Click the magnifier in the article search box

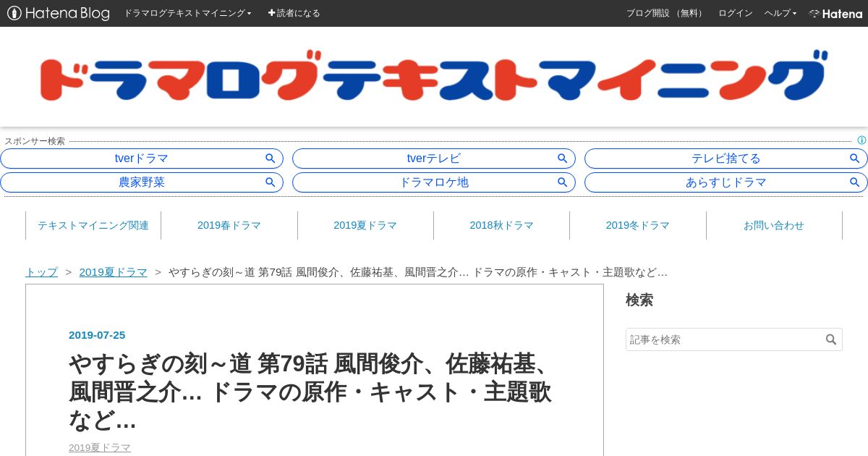pos(831,339)
